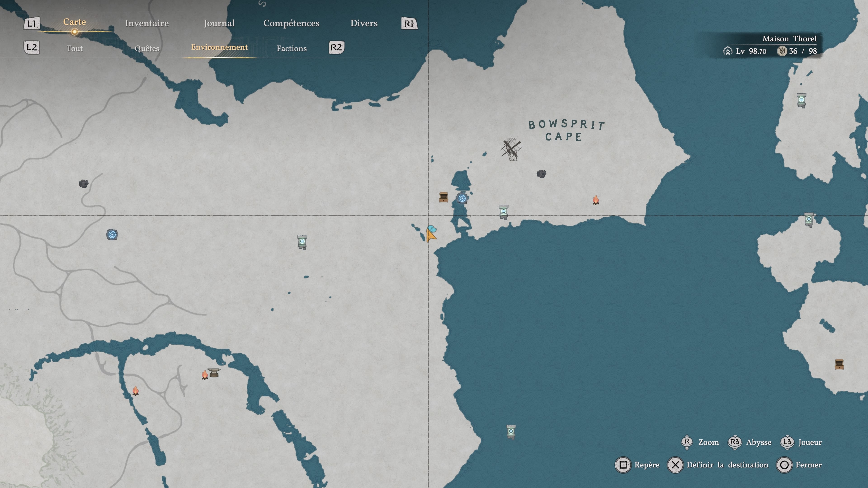Select the campfire beside the anvil icon
The height and width of the screenshot is (488, 868).
point(205,375)
